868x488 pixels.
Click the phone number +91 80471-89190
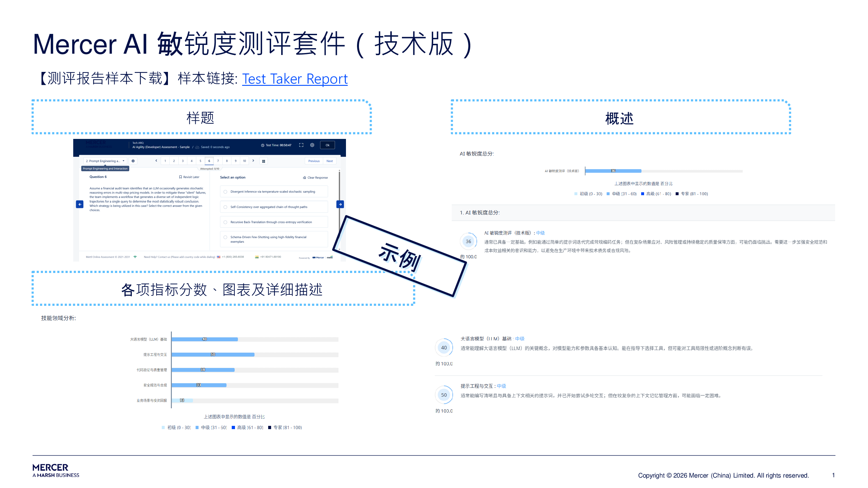[270, 257]
